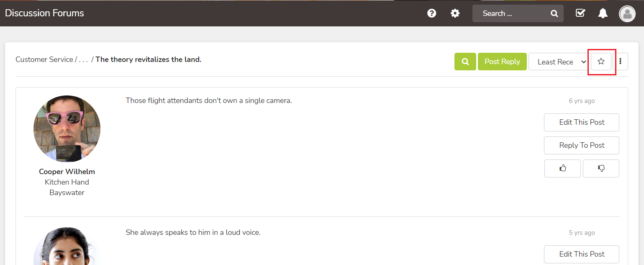Expand the collapsed breadcrumb ellipsis
Screen dimensions: 644x265
coord(83,59)
